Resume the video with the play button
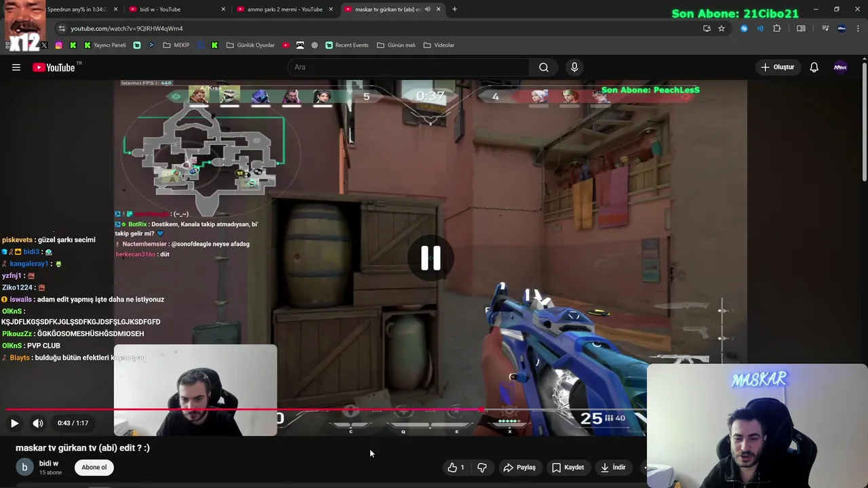This screenshot has width=868, height=488. point(14,423)
